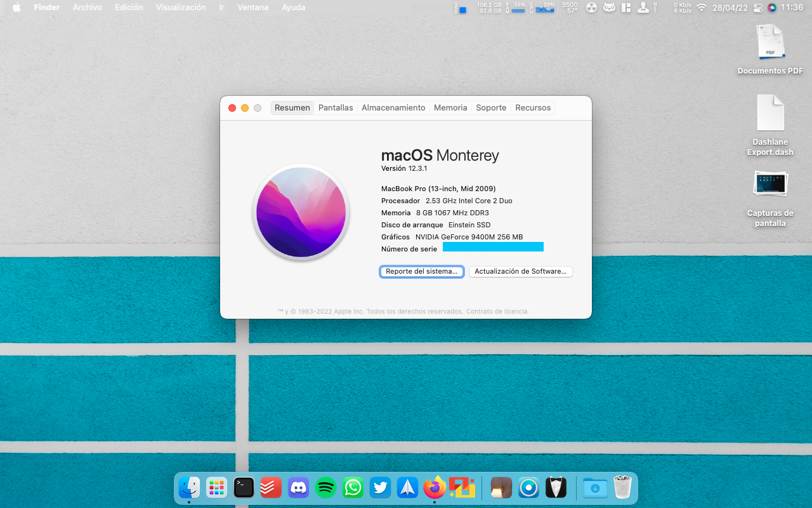
Task: Open the Ventana menu
Action: pyautogui.click(x=253, y=8)
